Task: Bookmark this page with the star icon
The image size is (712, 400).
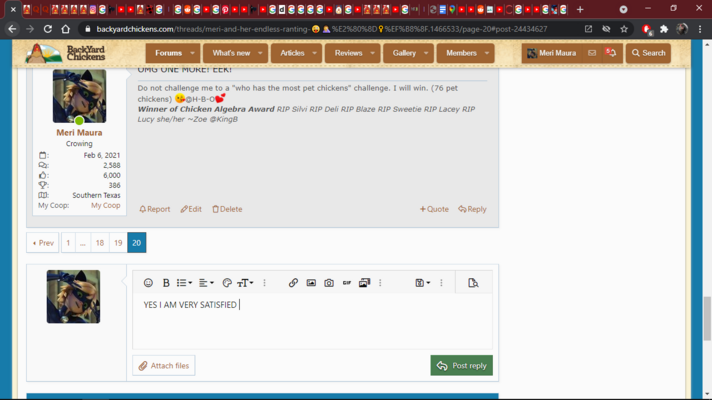Action: tap(624, 29)
